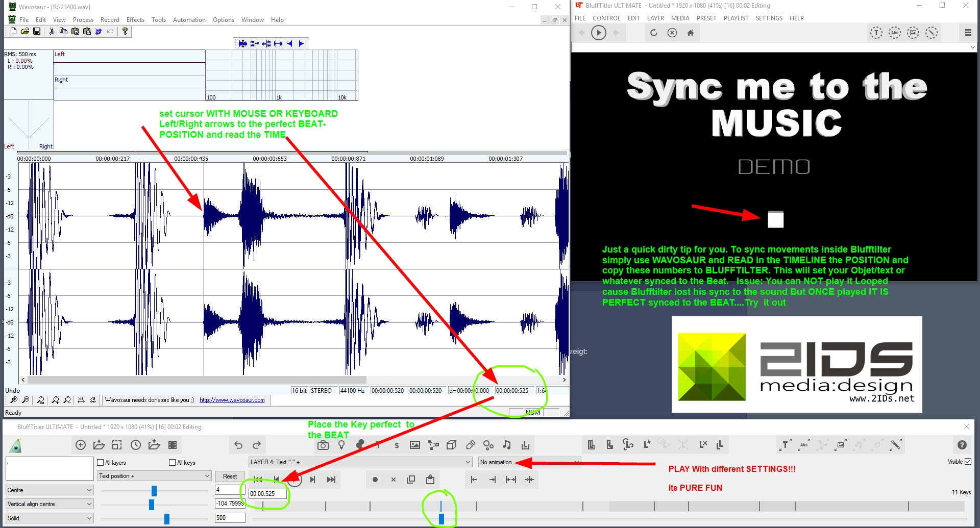Screen dimensions: 980x528
Task: Open BluffTitler LAYER menu
Action: point(655,18)
